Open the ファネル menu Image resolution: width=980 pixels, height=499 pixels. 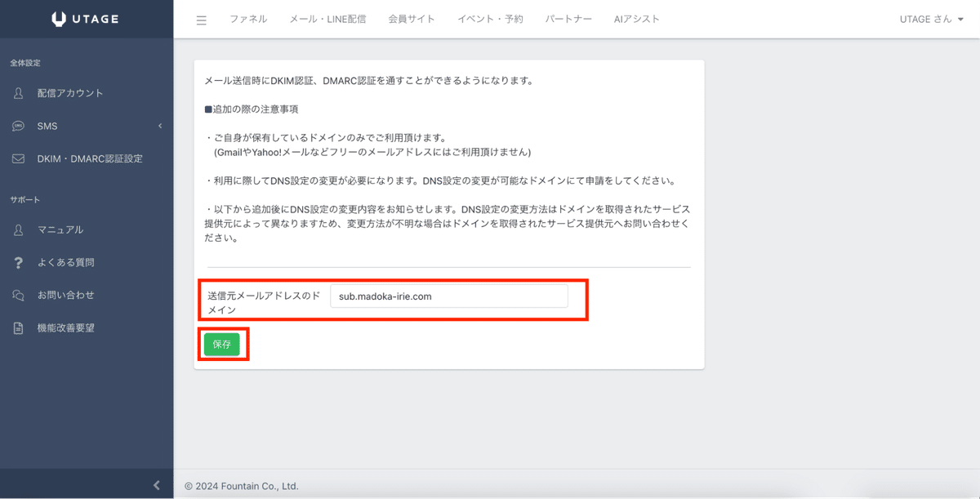[x=248, y=19]
